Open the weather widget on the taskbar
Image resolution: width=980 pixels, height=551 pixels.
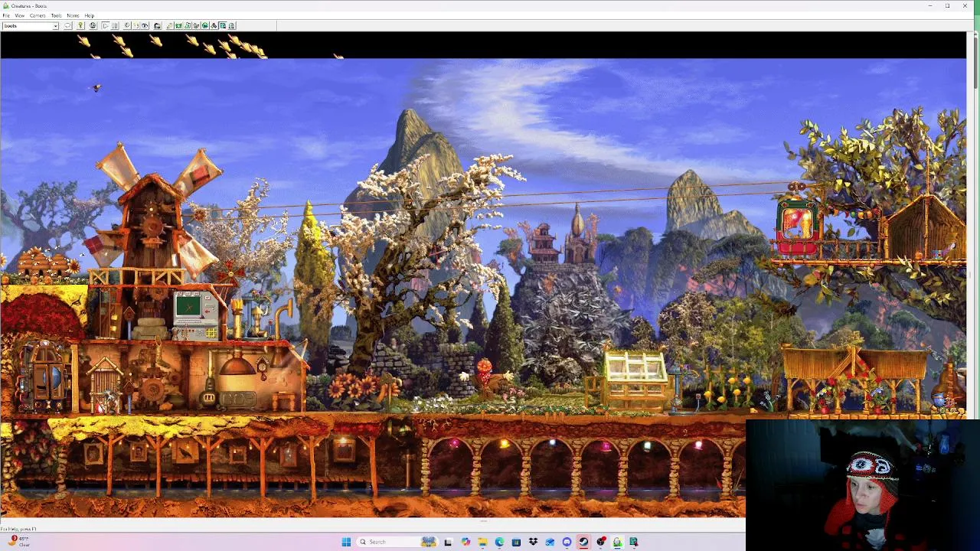pos(19,541)
